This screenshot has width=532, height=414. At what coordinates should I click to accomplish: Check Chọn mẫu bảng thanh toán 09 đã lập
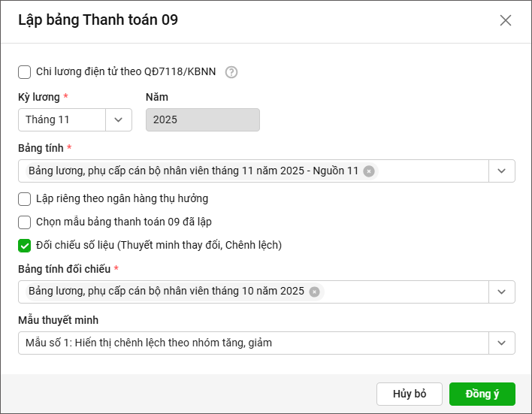(x=25, y=222)
